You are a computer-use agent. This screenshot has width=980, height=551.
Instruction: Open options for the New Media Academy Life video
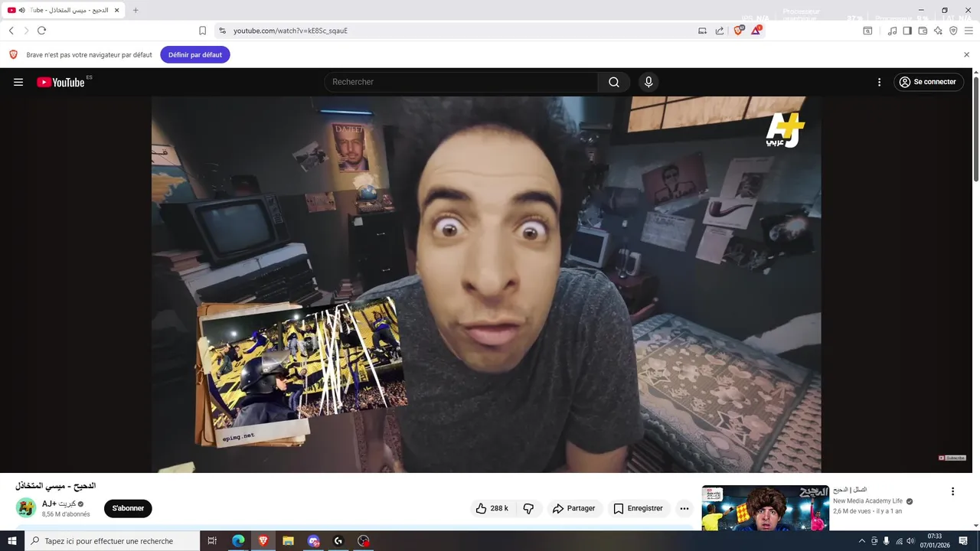click(x=952, y=491)
